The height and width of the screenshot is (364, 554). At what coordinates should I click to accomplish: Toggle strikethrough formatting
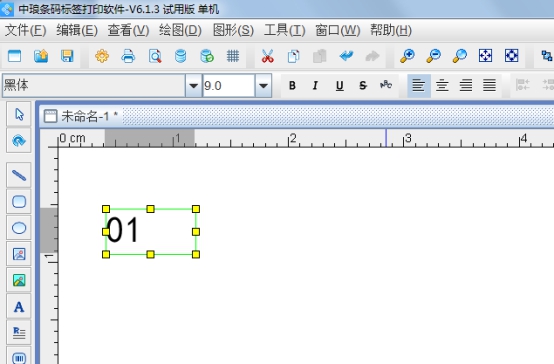pos(363,86)
